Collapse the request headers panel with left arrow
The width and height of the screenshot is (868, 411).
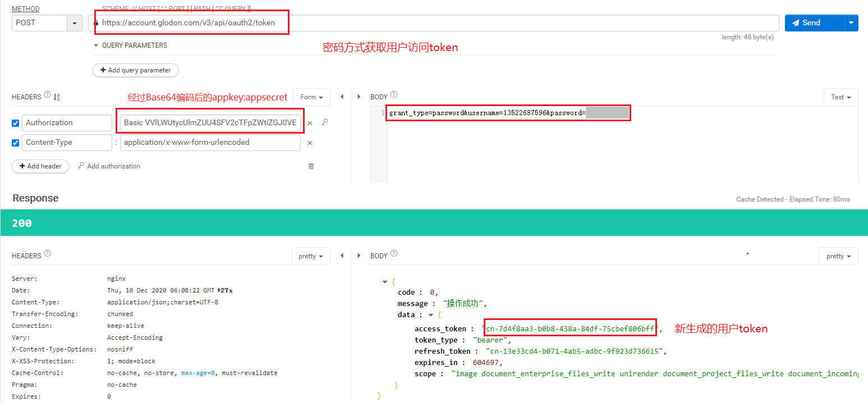coord(342,97)
